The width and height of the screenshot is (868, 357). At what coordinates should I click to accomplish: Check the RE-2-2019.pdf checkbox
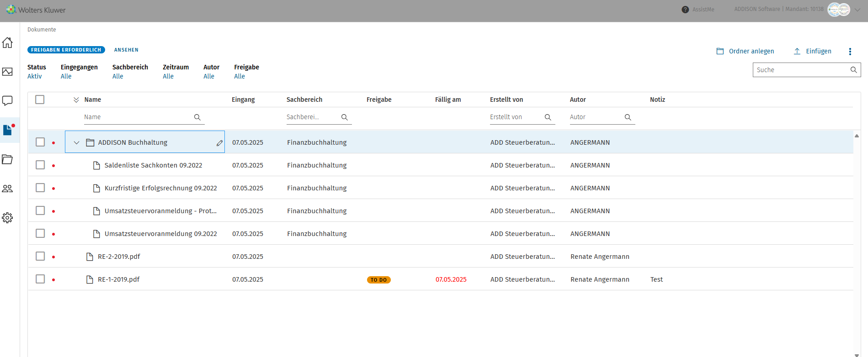pos(40,256)
